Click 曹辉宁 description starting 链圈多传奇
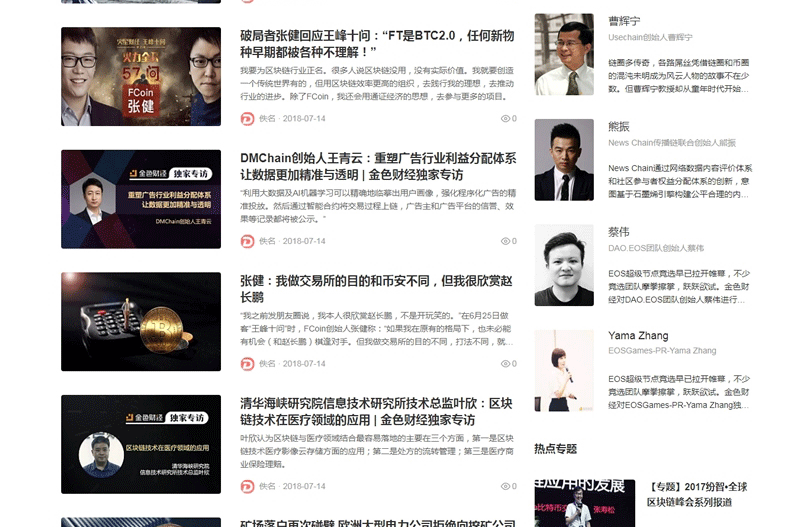800x527 pixels. [679, 76]
